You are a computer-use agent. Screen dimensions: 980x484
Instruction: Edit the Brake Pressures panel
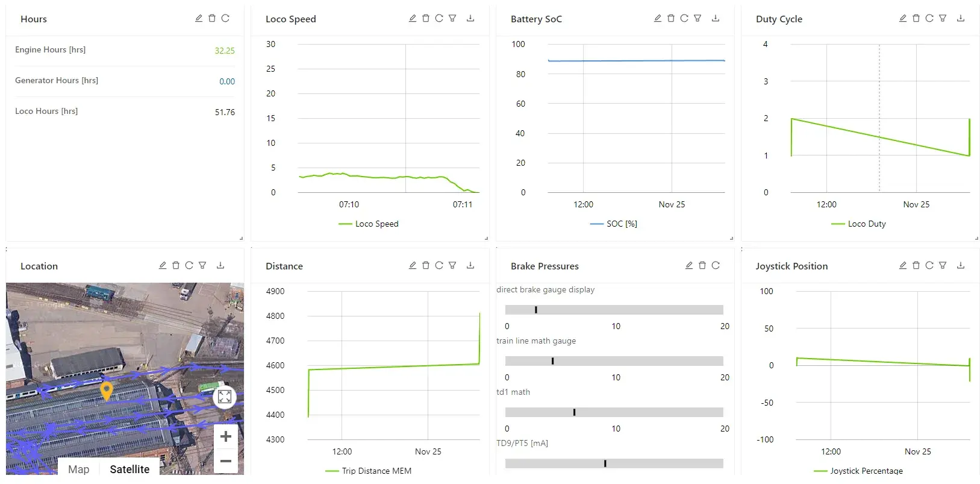(x=689, y=266)
